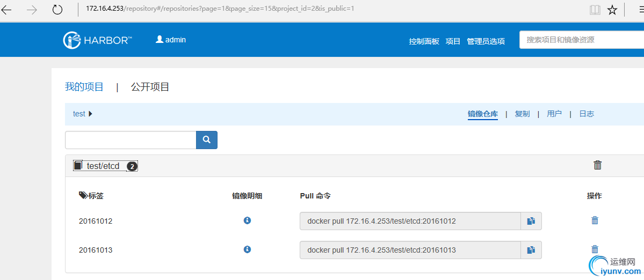Image resolution: width=644 pixels, height=280 pixels.
Task: Select the 日志 tab
Action: coord(587,114)
